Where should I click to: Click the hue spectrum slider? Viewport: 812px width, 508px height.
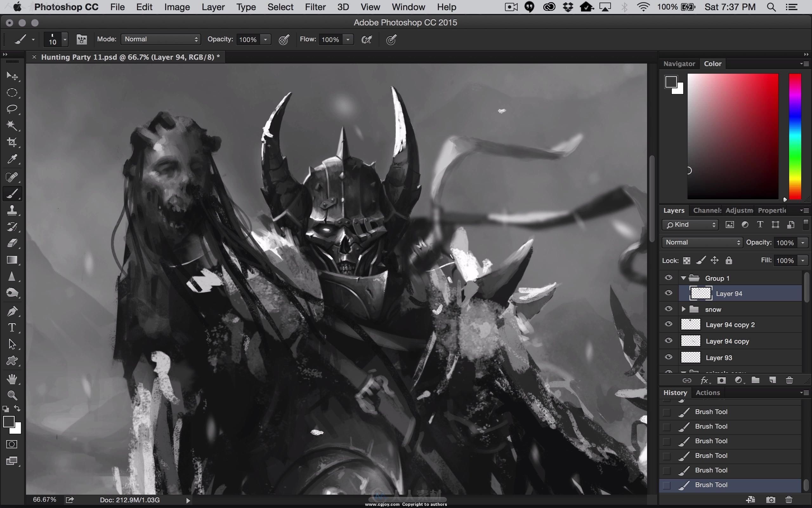coord(795,137)
